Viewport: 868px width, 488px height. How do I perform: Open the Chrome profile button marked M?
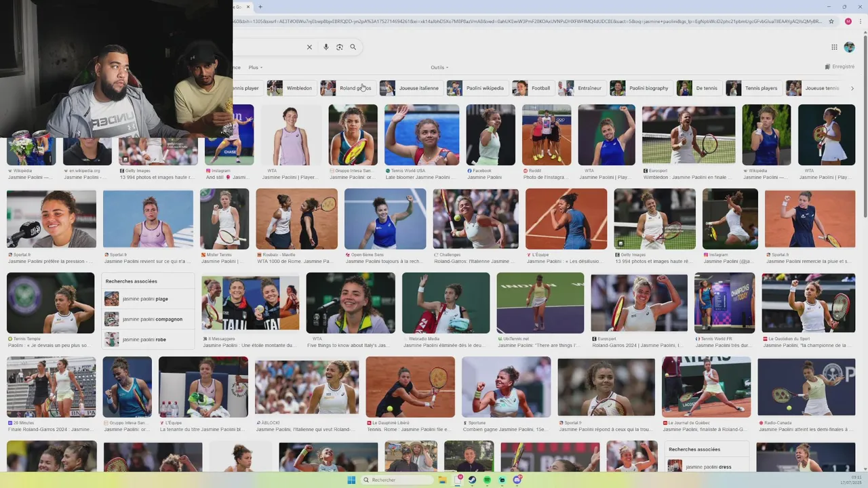pos(848,22)
